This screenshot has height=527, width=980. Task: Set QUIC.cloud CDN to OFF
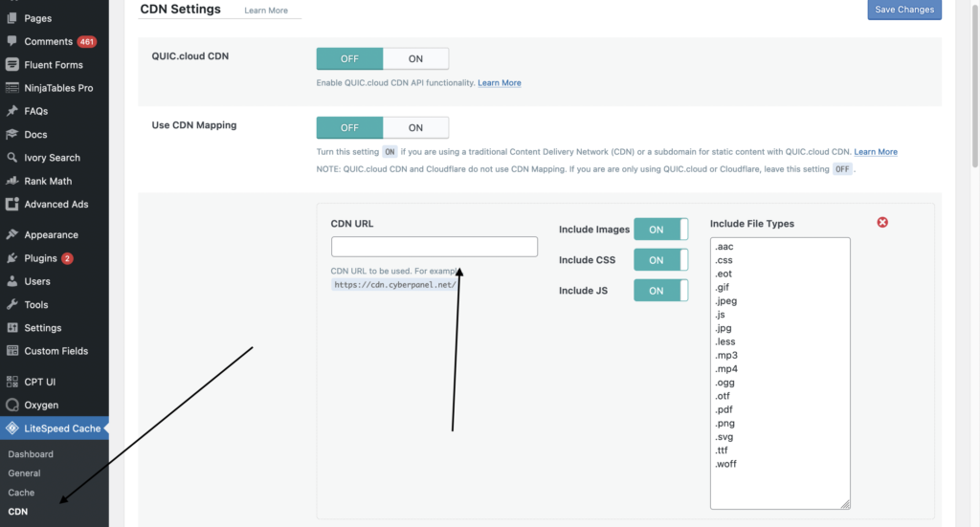coord(349,58)
